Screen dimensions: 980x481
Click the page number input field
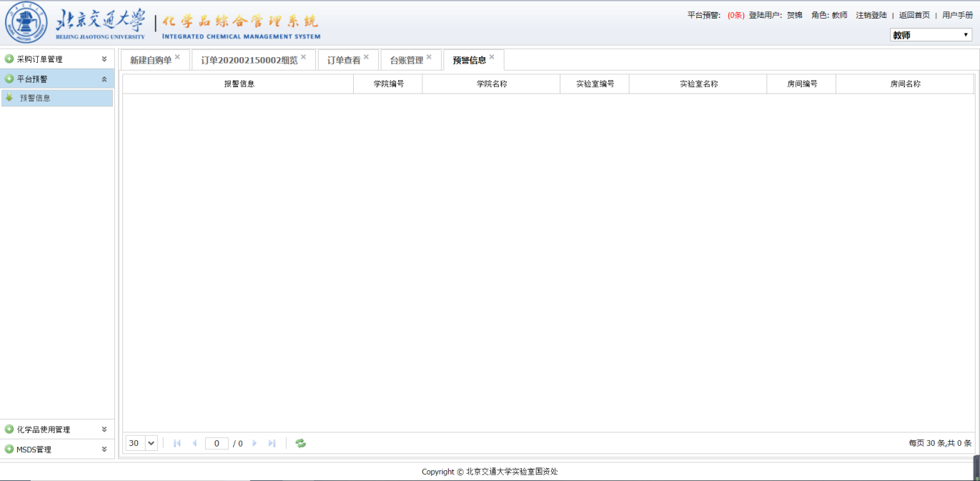tap(217, 443)
